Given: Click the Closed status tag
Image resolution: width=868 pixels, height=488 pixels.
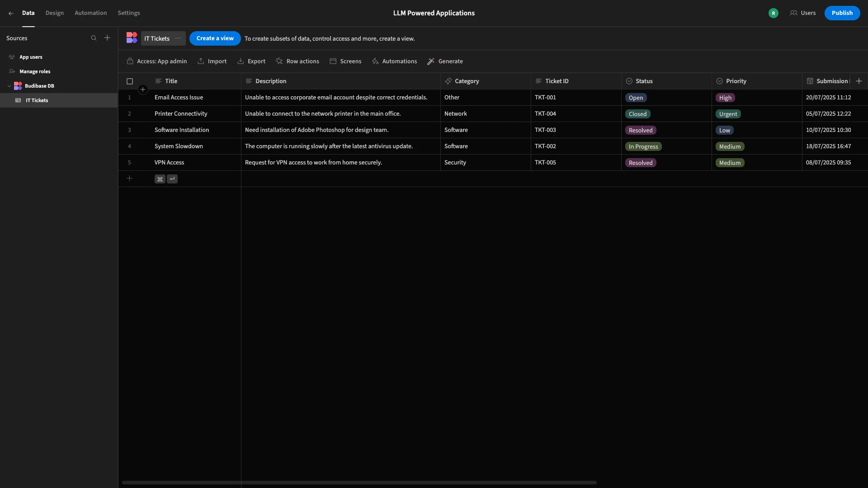Looking at the screenshot, I should pos(637,114).
